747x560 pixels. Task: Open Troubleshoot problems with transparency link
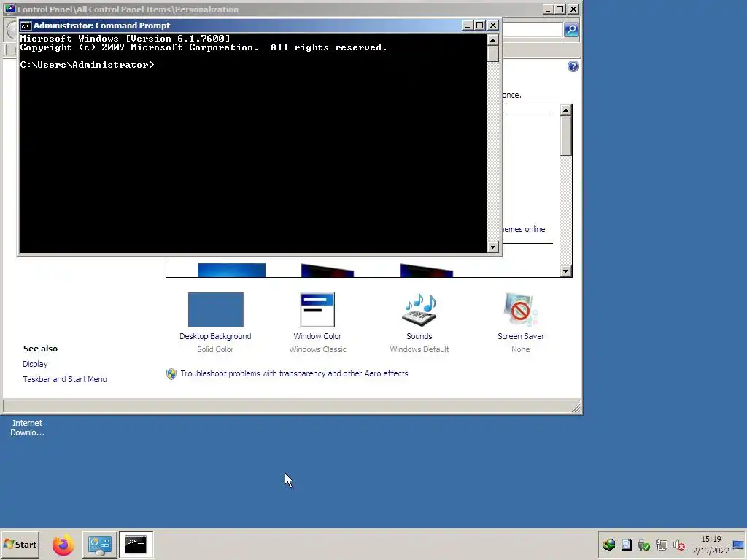pos(294,373)
